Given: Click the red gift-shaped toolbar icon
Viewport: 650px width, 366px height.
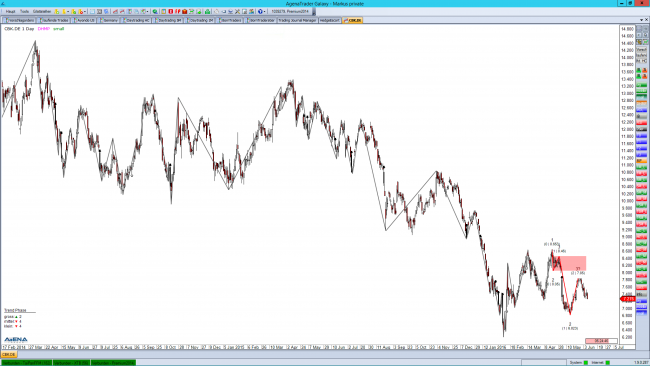Looking at the screenshot, I should [184, 11].
